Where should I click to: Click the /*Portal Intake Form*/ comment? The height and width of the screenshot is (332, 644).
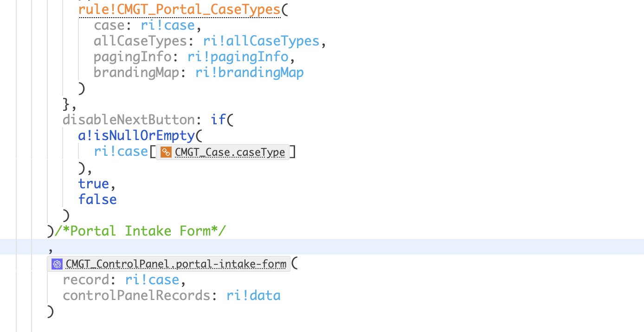141,230
